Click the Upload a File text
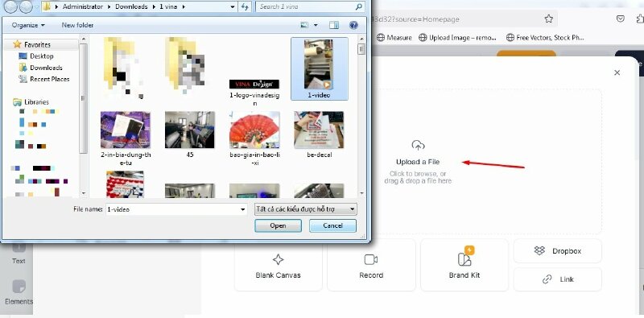The height and width of the screenshot is (318, 644). [418, 162]
